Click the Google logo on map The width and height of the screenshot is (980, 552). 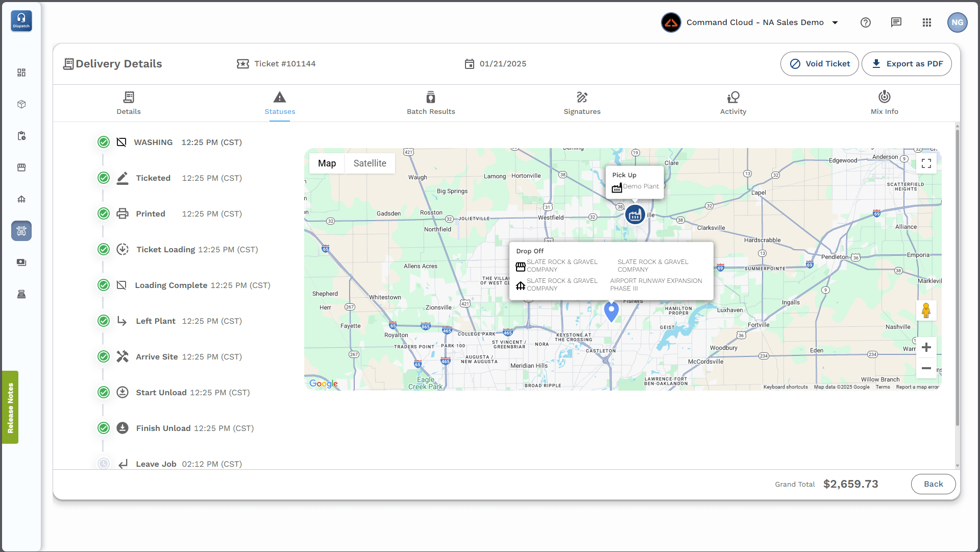tap(324, 383)
